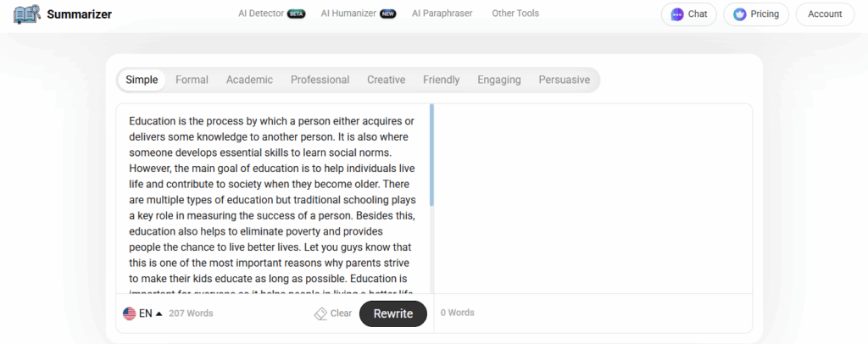Viewport: 868px width, 344px height.
Task: Switch to the Formal tone tab
Action: [192, 80]
